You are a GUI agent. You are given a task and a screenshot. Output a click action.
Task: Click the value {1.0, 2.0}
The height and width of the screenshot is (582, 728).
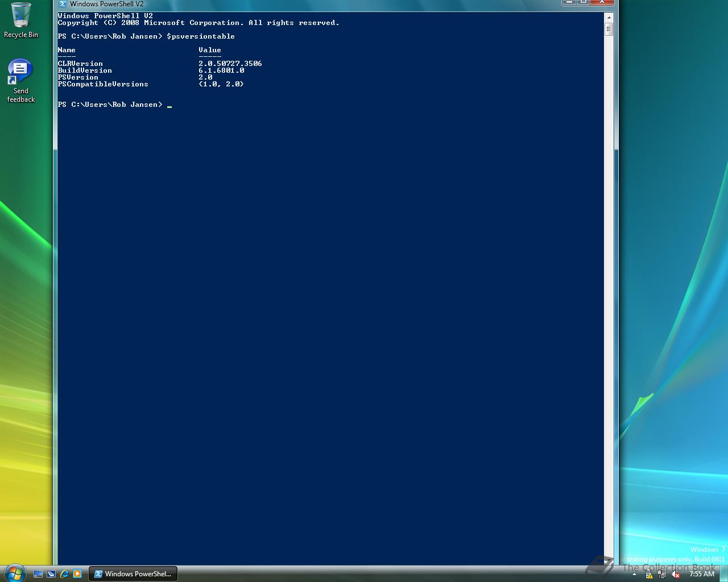(x=221, y=84)
